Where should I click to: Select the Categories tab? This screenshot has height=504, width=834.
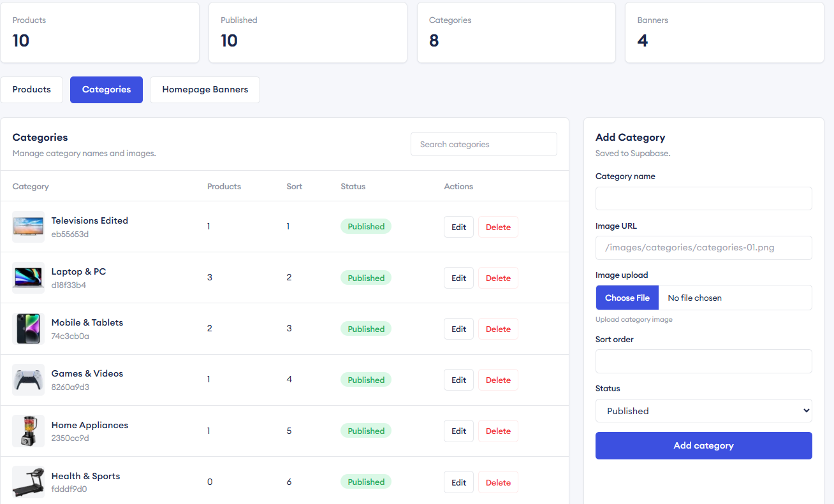click(106, 90)
